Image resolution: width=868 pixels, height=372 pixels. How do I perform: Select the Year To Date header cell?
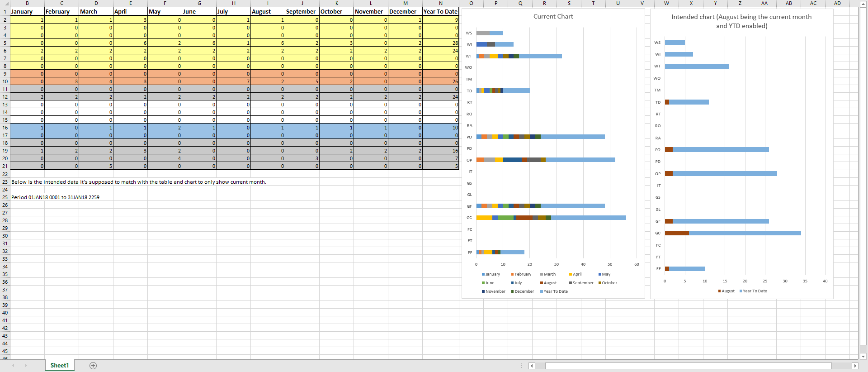pos(440,11)
